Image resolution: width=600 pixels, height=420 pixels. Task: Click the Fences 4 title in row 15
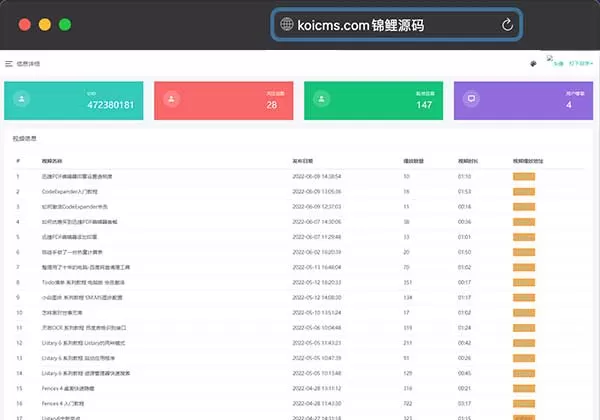[68, 389]
